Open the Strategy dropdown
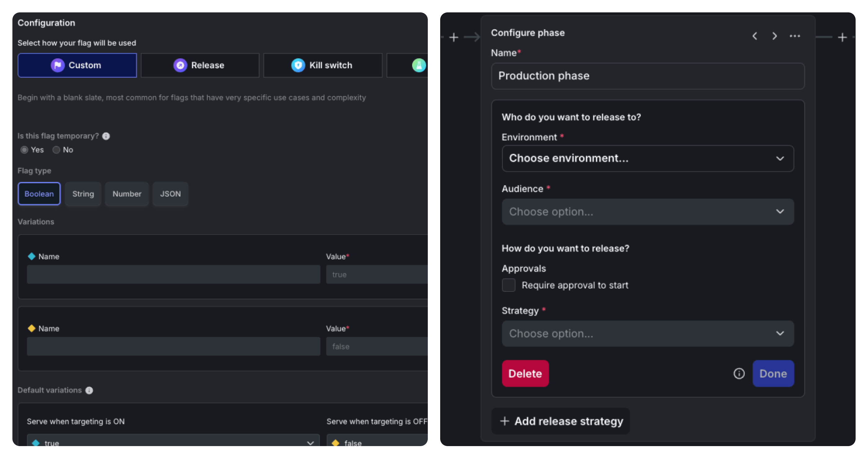Screen dimensions: 868x456 tap(647, 333)
